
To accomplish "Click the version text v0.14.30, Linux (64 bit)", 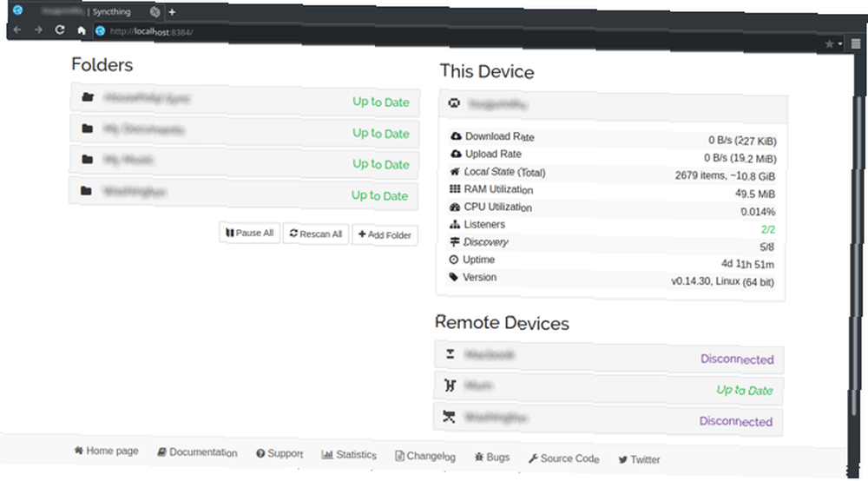I will click(722, 281).
